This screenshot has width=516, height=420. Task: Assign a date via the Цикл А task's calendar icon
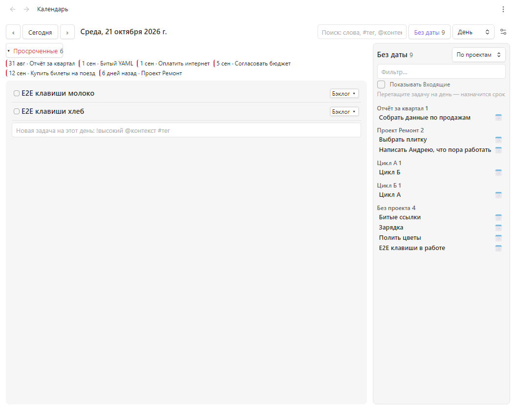coord(498,195)
